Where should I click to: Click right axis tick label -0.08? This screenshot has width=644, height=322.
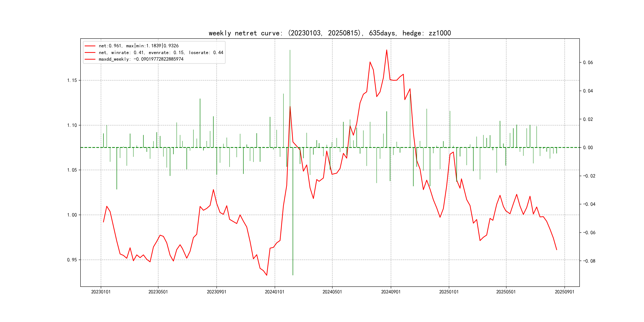coord(589,261)
